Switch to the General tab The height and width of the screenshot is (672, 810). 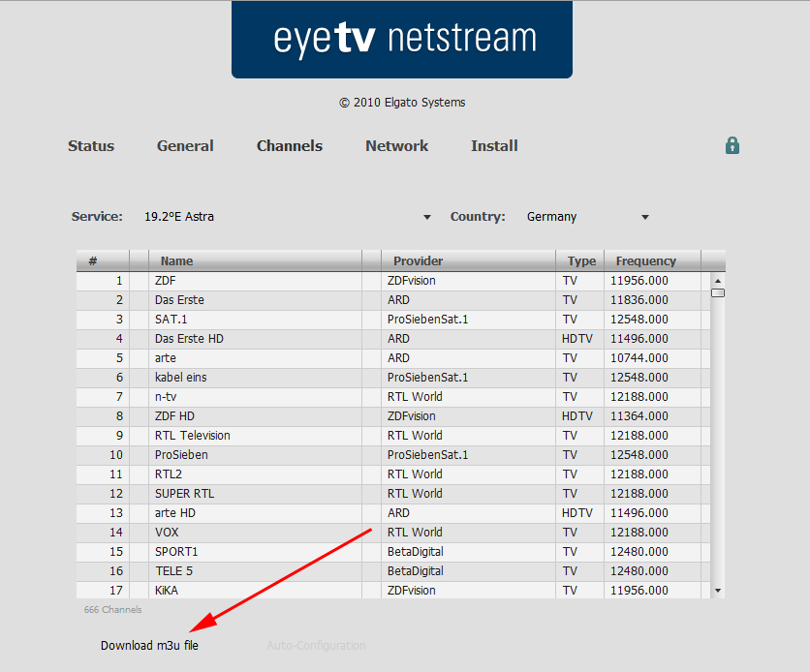tap(185, 146)
